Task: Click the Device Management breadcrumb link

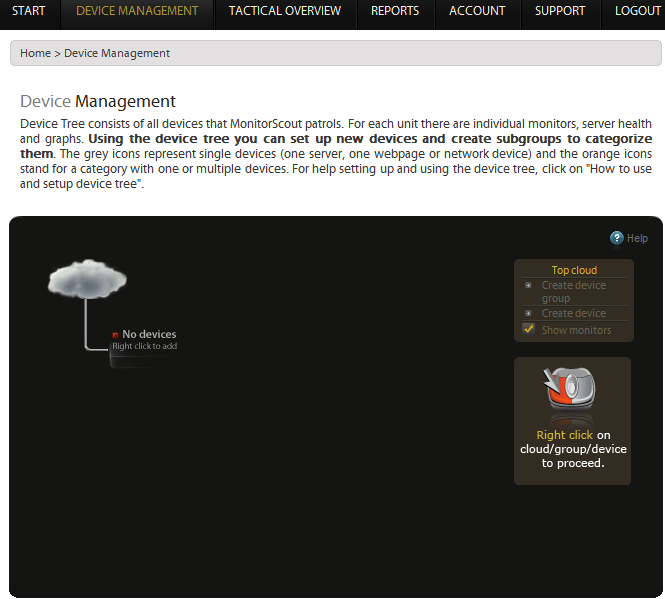Action: [117, 53]
